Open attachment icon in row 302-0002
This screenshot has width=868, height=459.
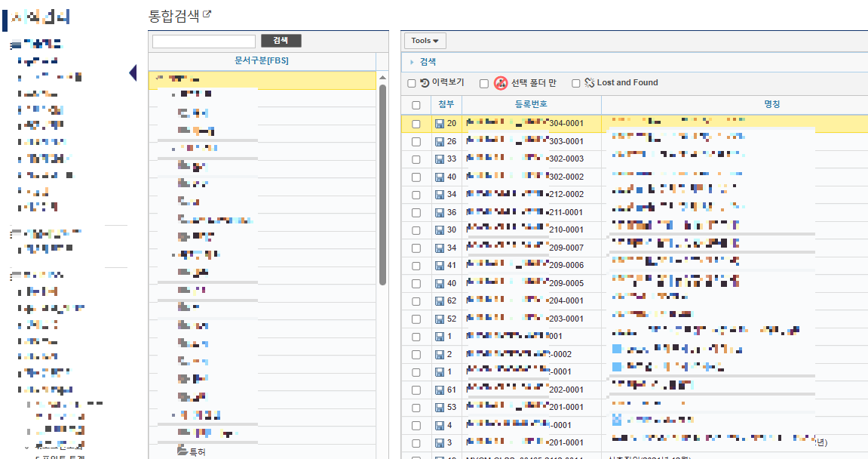440,177
